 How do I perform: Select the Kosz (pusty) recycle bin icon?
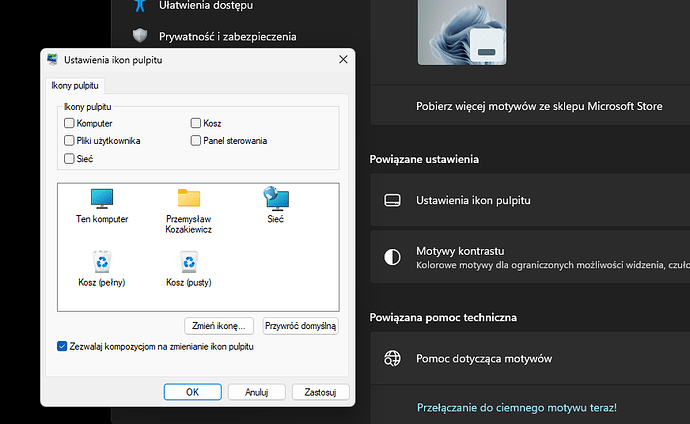point(189,263)
